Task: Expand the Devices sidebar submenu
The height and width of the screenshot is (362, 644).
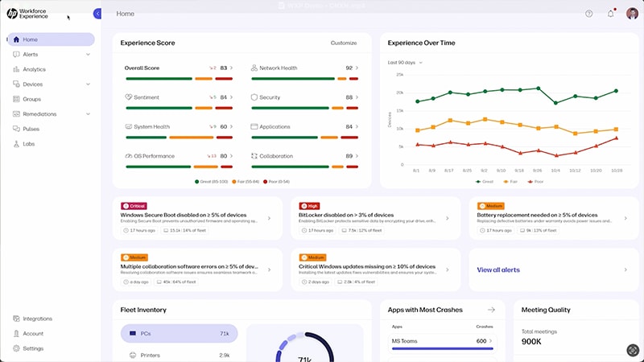Action: click(88, 84)
